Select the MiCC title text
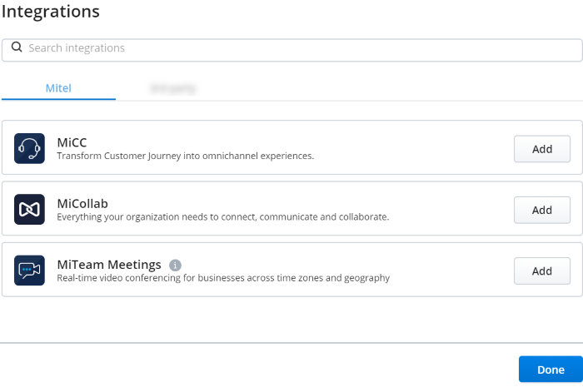 tap(72, 142)
